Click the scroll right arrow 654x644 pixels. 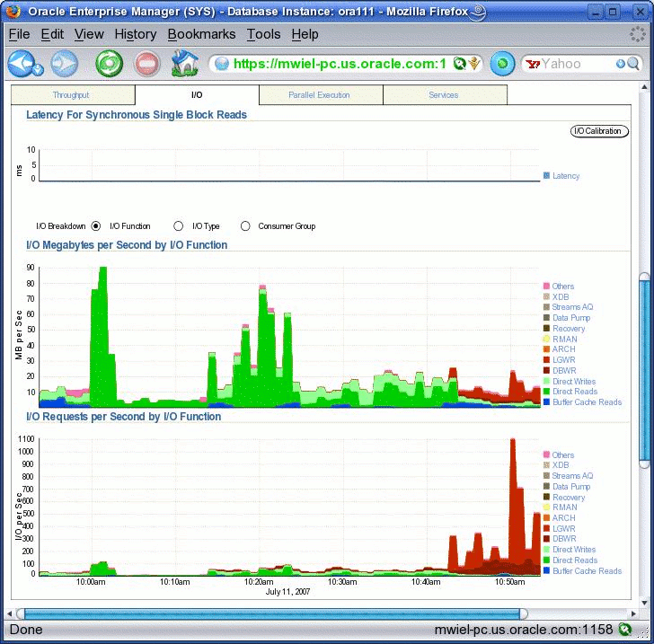(x=633, y=614)
